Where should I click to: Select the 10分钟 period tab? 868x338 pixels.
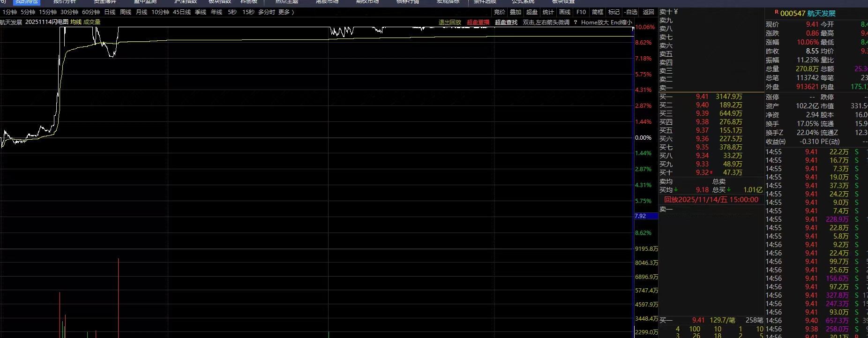160,12
